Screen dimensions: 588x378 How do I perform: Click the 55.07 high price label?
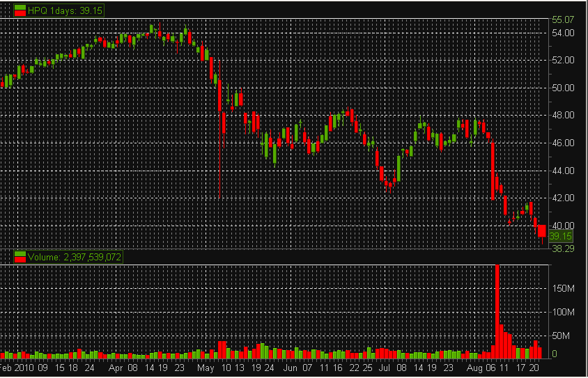[563, 19]
